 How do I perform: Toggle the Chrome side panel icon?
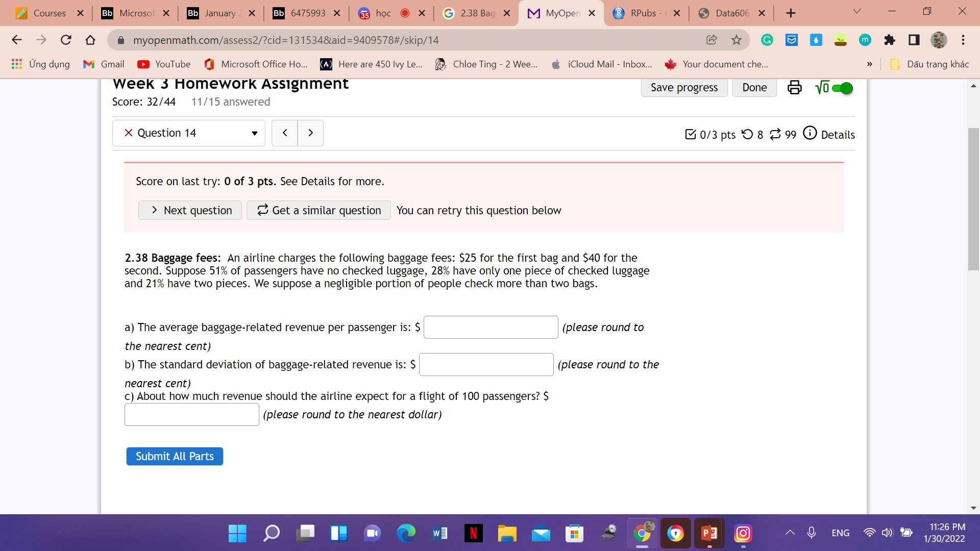click(914, 40)
